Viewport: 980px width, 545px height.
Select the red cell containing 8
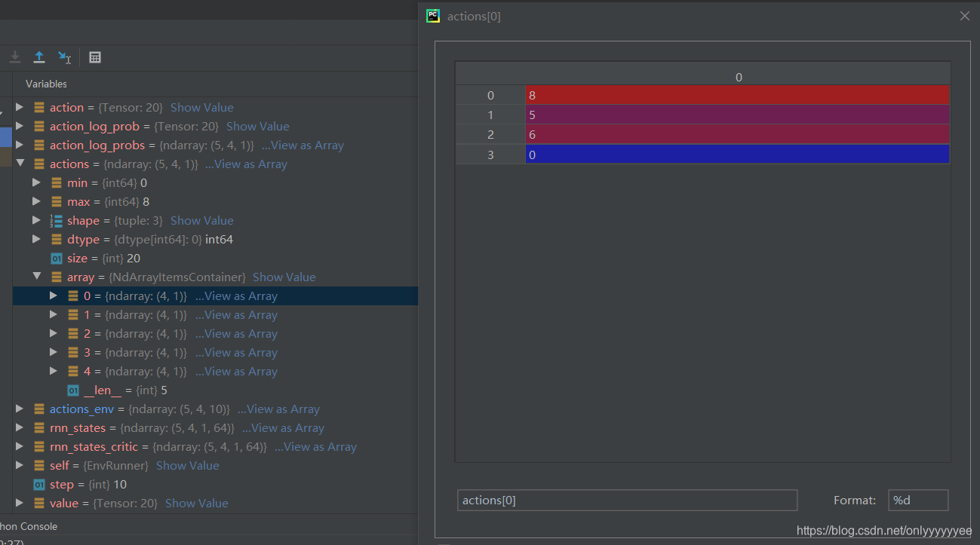737,95
